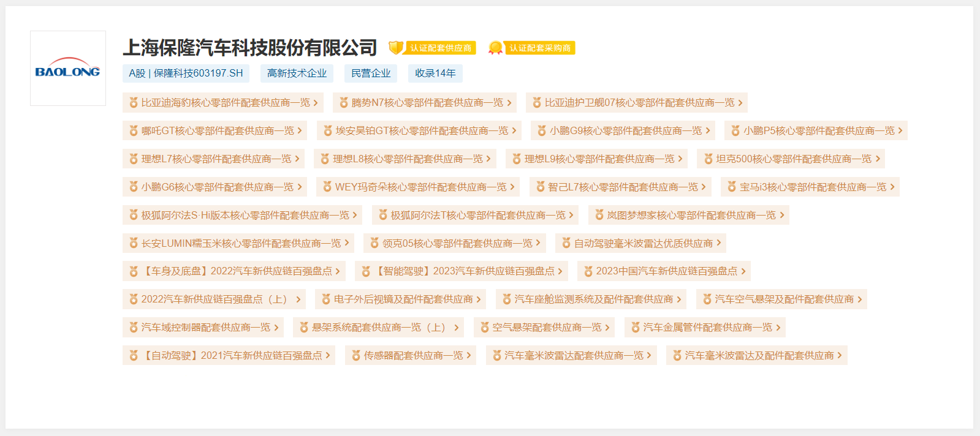
Task: Click medal icon beside 埃安昊铂GT核心零部件
Action: pos(328,130)
